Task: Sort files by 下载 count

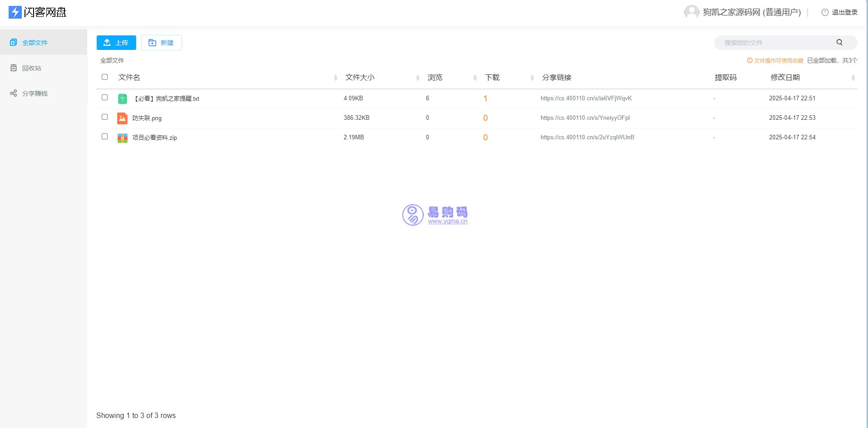Action: tap(492, 77)
